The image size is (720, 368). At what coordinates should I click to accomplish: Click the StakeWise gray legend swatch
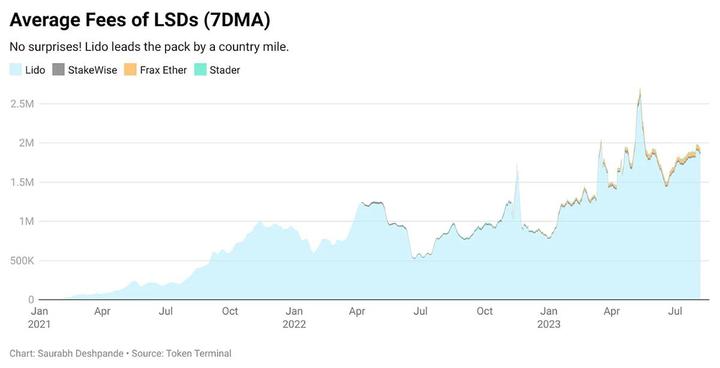[58, 70]
